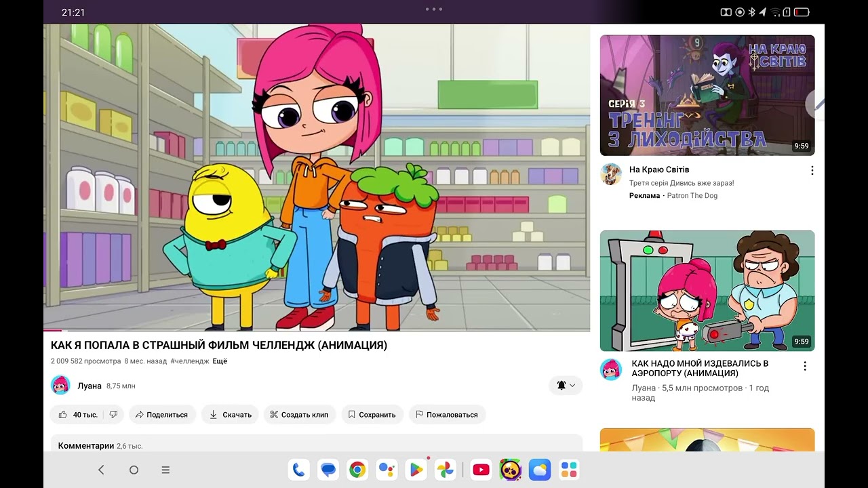Tap the view count 2 009 582 просмотра
The image size is (868, 488).
click(x=85, y=361)
